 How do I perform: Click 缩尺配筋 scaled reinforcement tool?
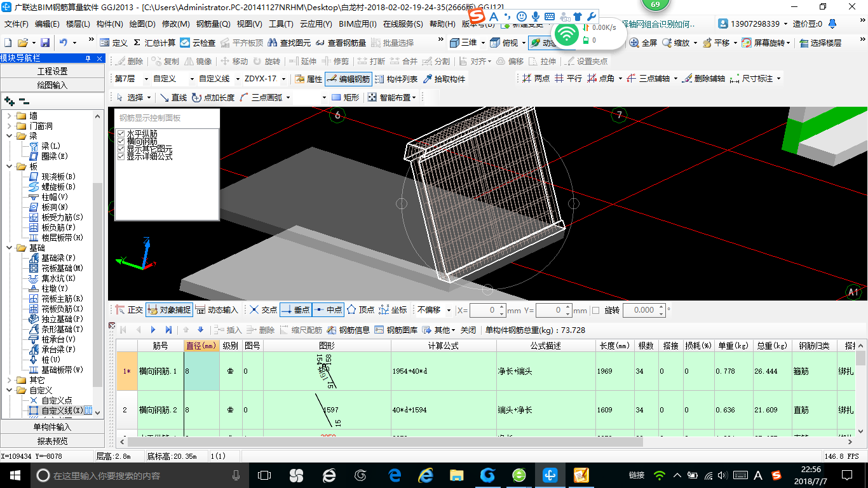[301, 330]
